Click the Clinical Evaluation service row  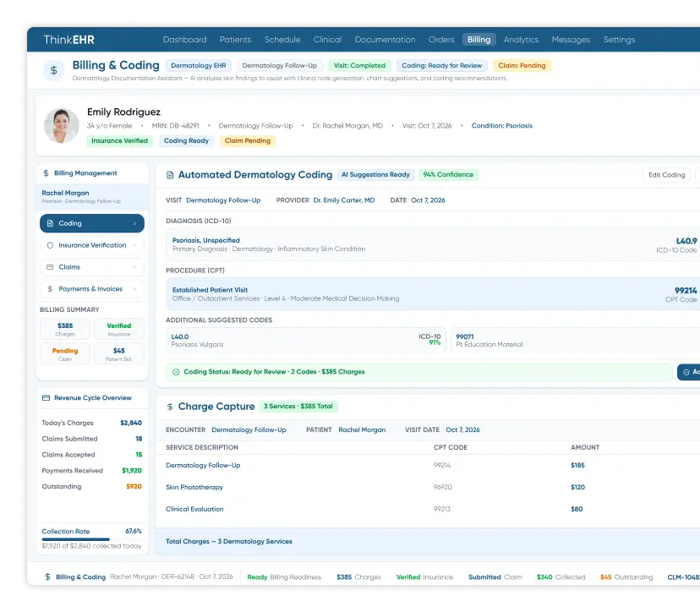[x=429, y=509]
